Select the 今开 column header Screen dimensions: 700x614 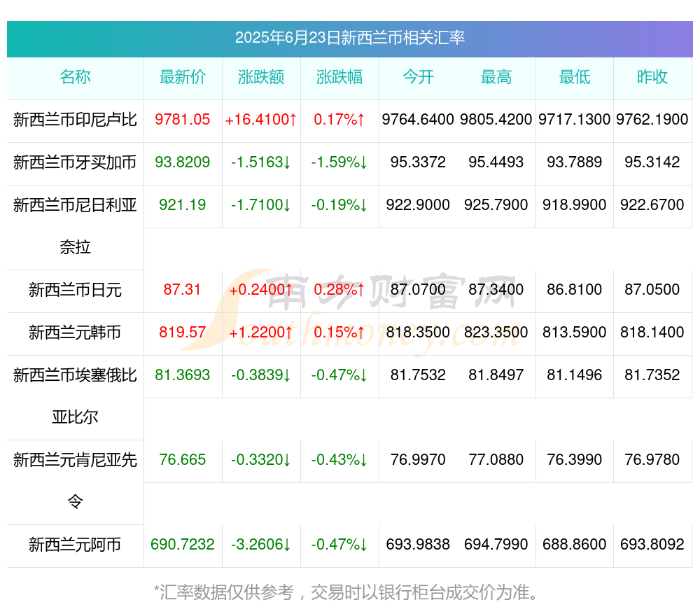418,77
